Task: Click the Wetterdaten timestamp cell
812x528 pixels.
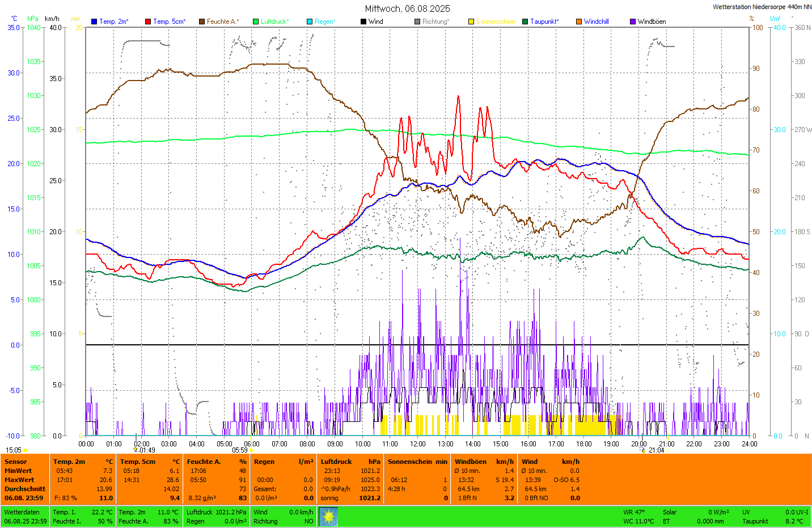Action: click(26, 517)
